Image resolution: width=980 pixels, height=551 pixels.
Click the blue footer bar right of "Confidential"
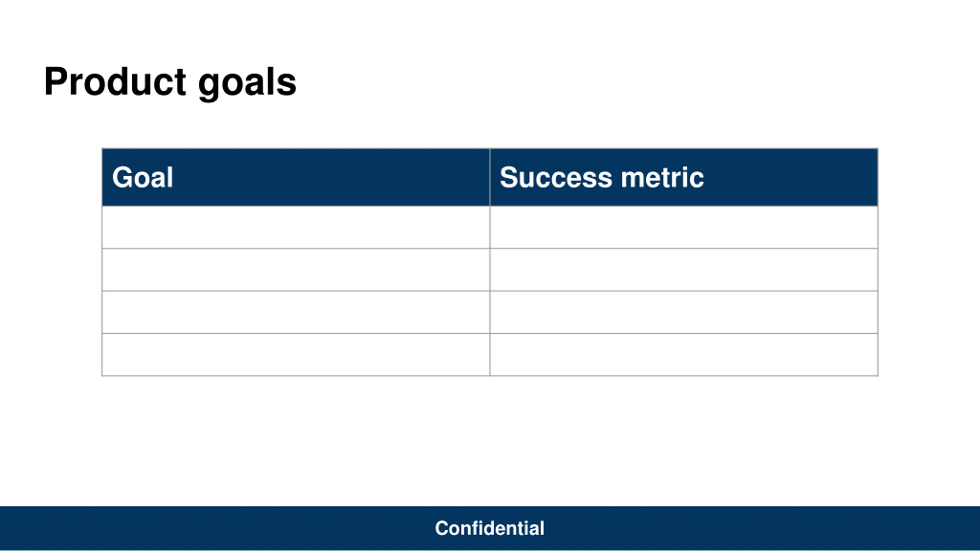(766, 528)
